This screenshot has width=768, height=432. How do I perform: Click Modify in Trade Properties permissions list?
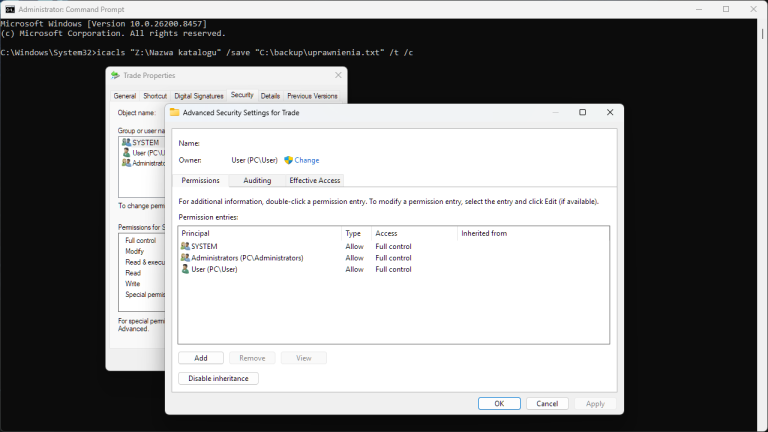[135, 251]
